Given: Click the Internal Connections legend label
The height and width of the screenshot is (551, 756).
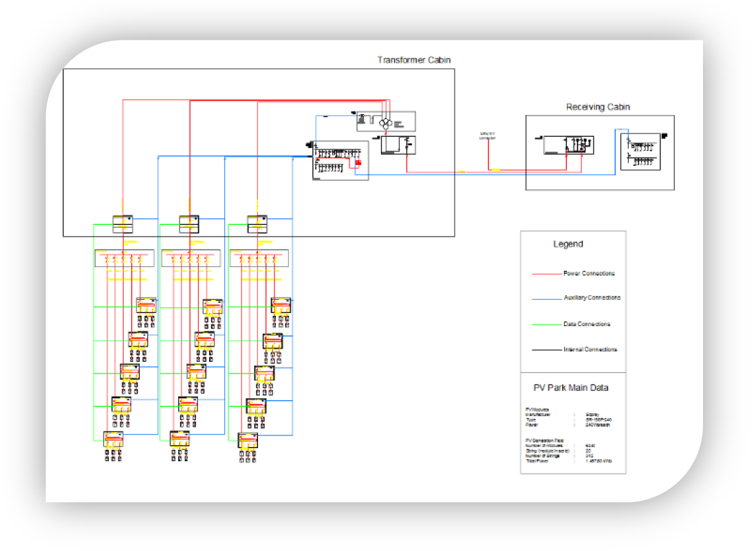Looking at the screenshot, I should click(590, 349).
